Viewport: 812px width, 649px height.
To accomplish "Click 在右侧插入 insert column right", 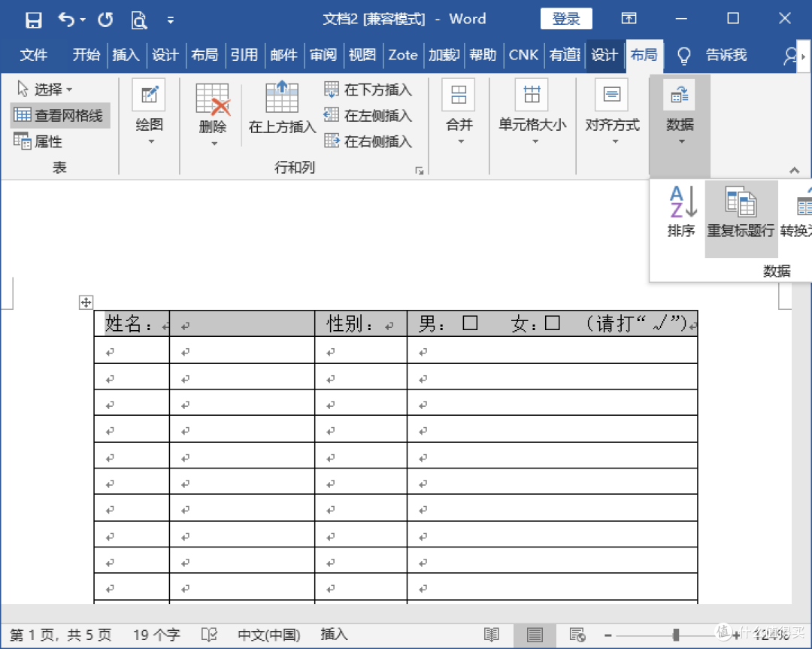I will pos(368,141).
